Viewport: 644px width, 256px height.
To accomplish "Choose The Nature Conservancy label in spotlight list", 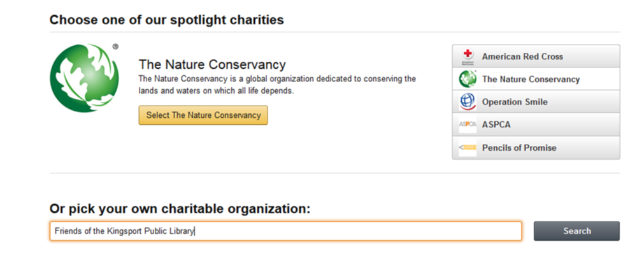I will (531, 80).
